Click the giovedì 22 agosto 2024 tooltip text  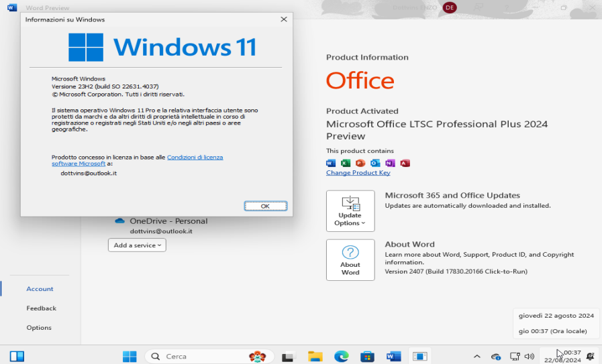click(x=556, y=315)
